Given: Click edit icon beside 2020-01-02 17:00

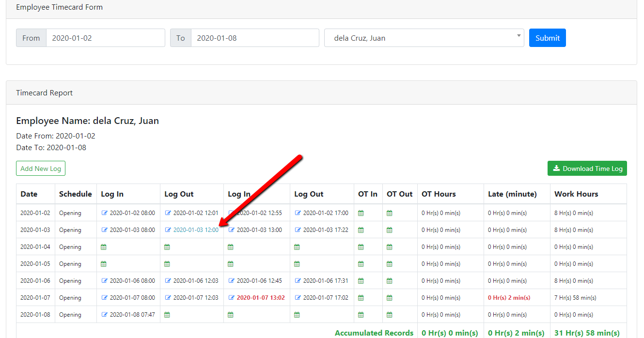Looking at the screenshot, I should pyautogui.click(x=298, y=213).
